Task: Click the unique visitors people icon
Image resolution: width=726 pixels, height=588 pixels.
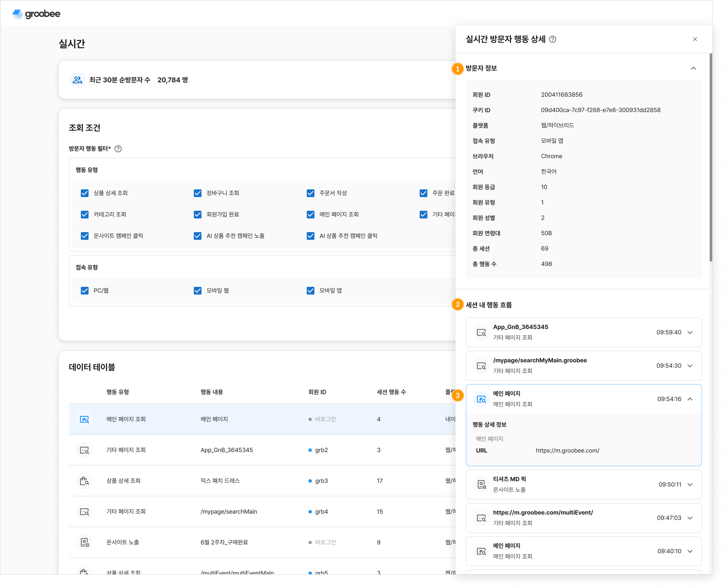Action: pos(77,80)
